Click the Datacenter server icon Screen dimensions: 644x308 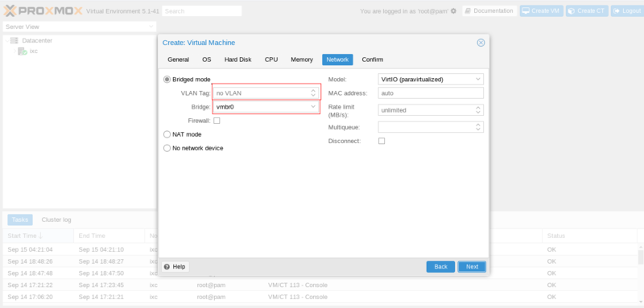14,40
